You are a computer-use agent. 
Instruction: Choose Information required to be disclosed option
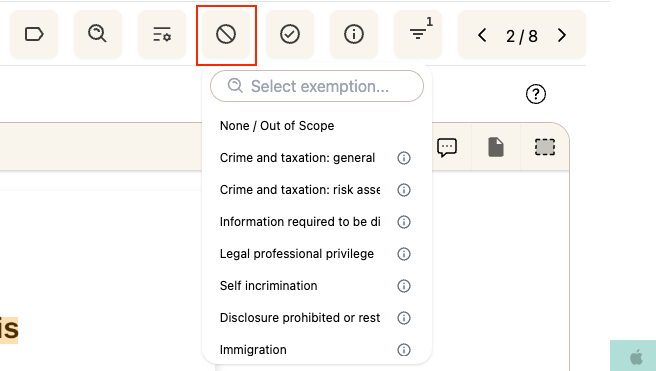tap(300, 222)
